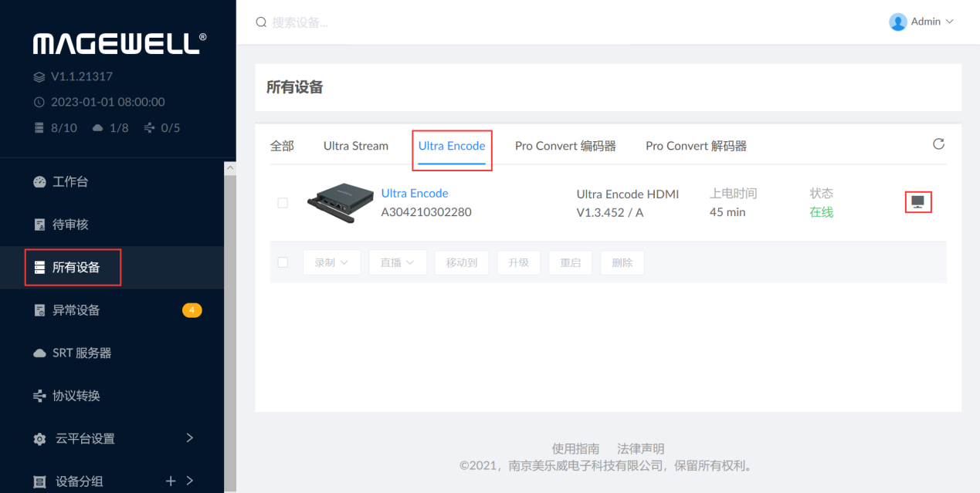This screenshot has height=493, width=980.
Task: Open the device monitor screen icon
Action: 918,202
